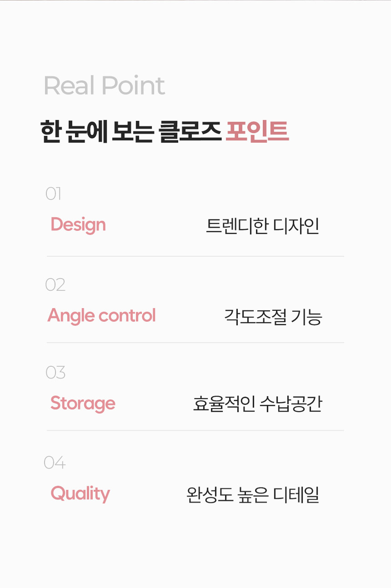
Task: Select the number 02 label
Action: 55,285
